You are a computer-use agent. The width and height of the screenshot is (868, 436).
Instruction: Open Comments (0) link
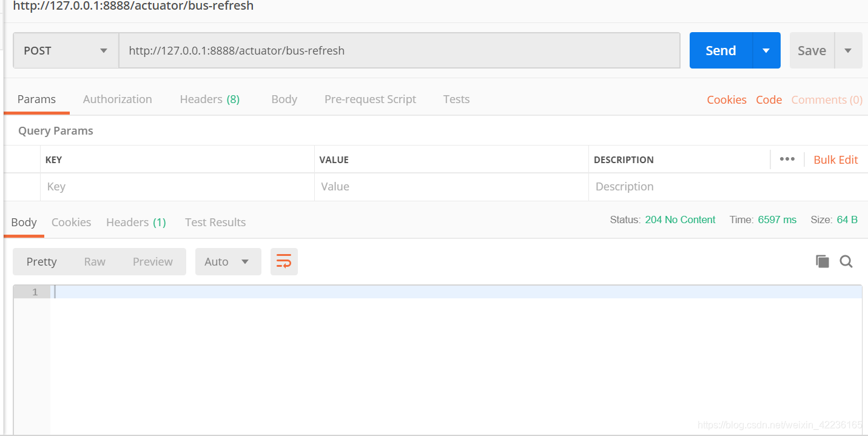pos(827,100)
